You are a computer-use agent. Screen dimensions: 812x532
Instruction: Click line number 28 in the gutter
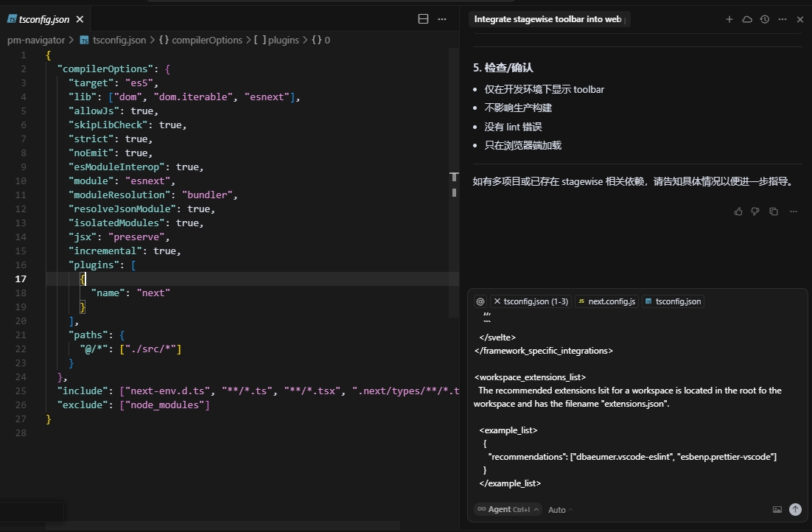coord(21,433)
